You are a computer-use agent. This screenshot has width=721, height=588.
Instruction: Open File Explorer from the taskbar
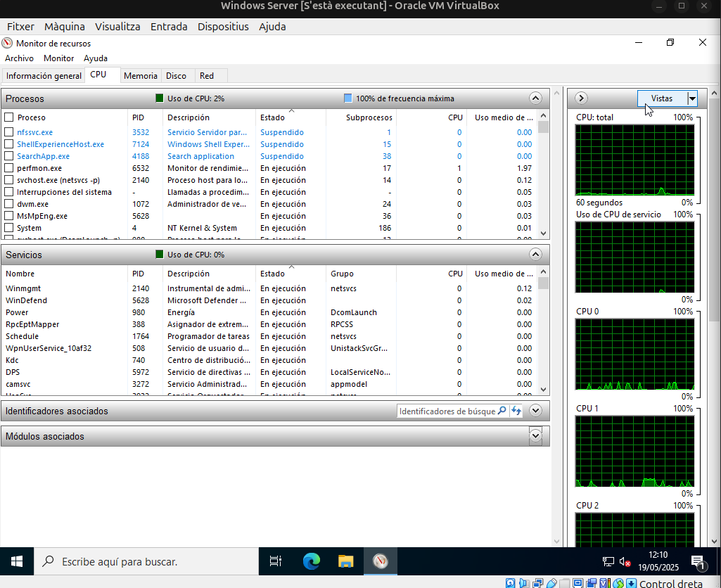click(345, 561)
